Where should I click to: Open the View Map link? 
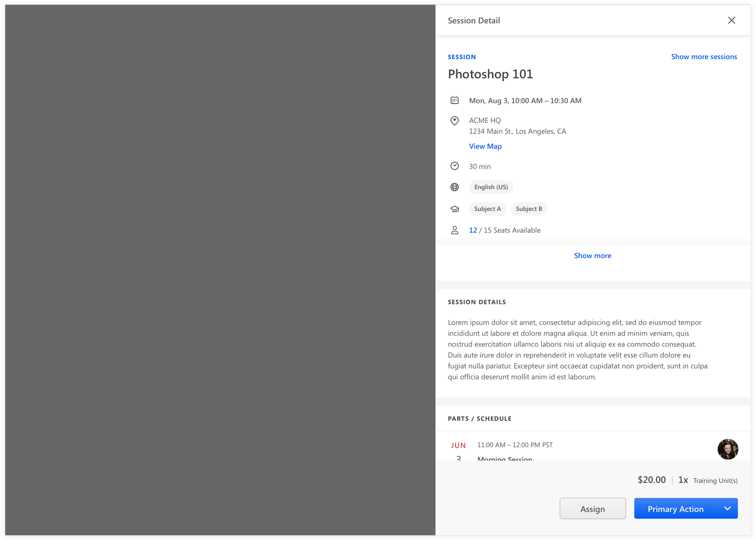(485, 146)
